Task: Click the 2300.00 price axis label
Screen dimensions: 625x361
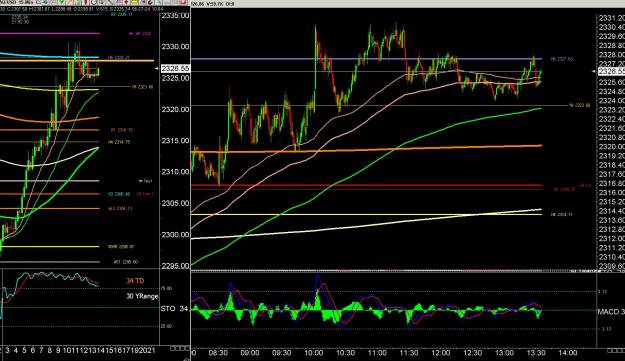Action: coord(175,234)
